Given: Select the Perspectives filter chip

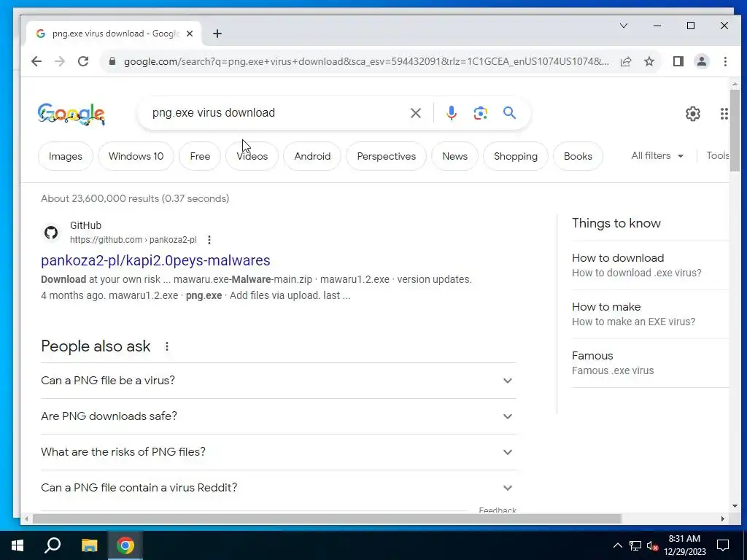Looking at the screenshot, I should [x=387, y=156].
